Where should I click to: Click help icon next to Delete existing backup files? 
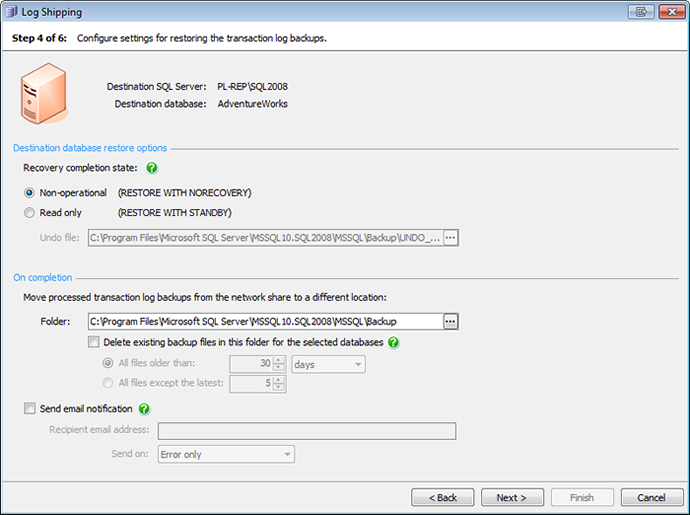coord(393,342)
